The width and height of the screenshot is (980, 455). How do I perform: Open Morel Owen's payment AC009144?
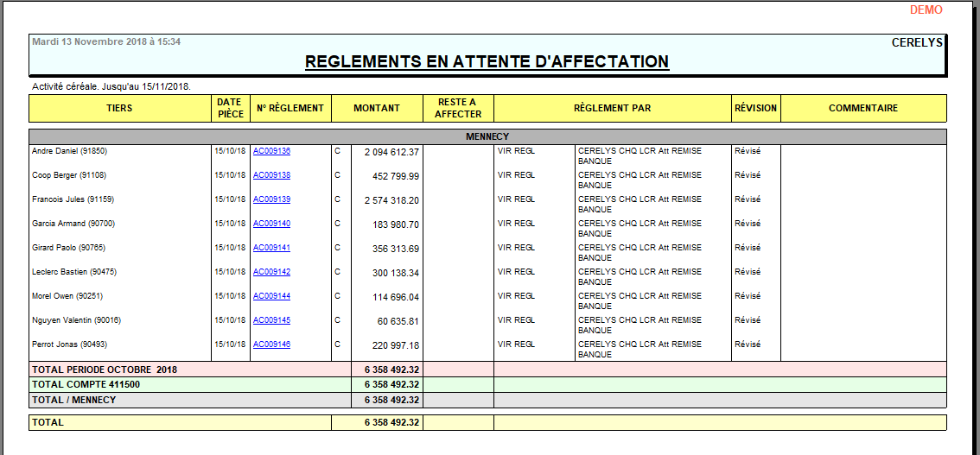coord(271,296)
